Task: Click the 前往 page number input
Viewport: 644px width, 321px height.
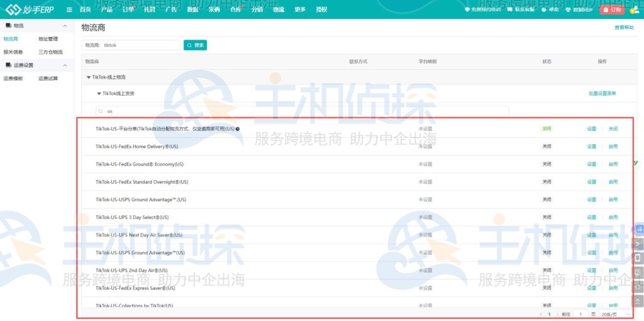Action: tap(580, 315)
